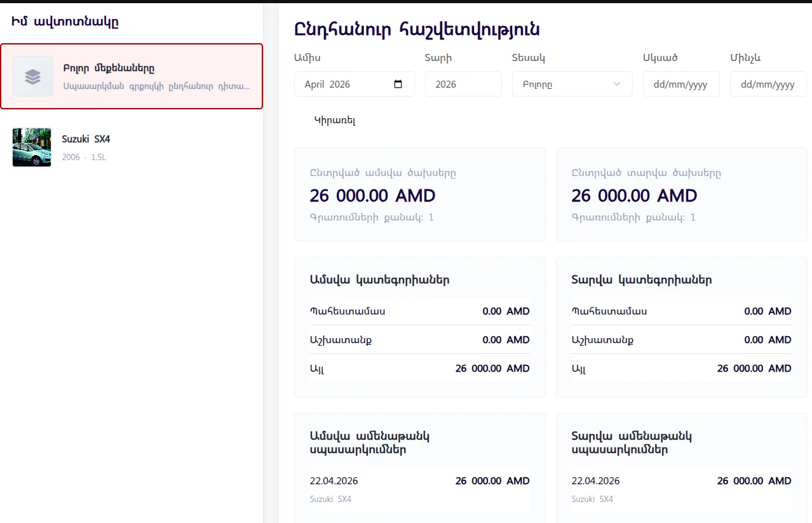812x523 pixels.
Task: Click the Ընտրված տարվա ծախսերը card label
Action: tap(646, 173)
